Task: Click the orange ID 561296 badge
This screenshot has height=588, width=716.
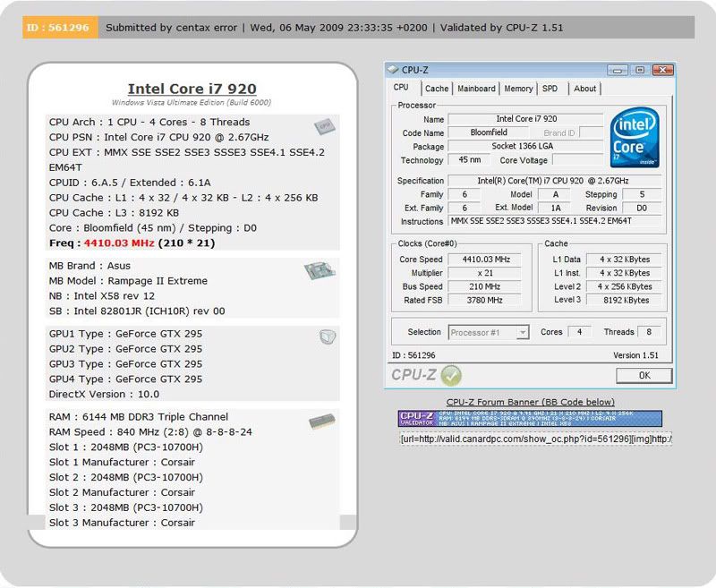Action: click(57, 27)
